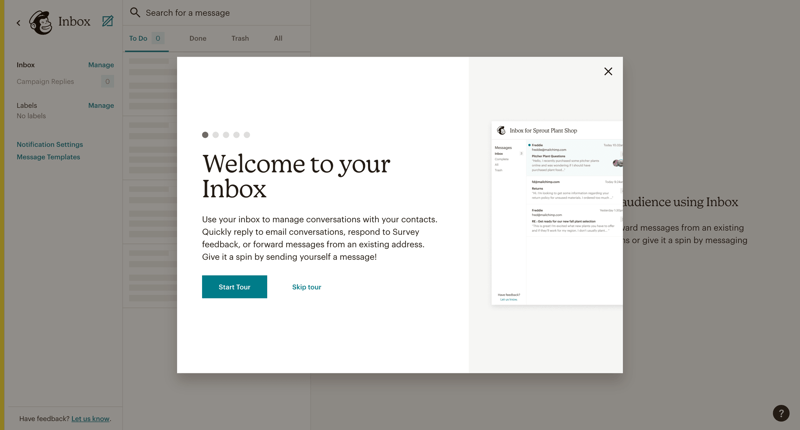Click the Inbox sidebar section heading

(x=26, y=65)
